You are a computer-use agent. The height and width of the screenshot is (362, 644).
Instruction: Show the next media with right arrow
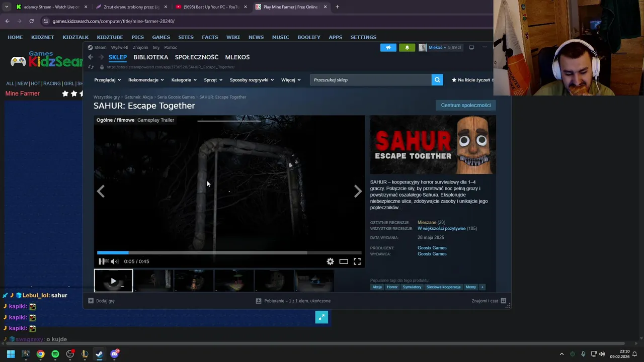pos(358,191)
